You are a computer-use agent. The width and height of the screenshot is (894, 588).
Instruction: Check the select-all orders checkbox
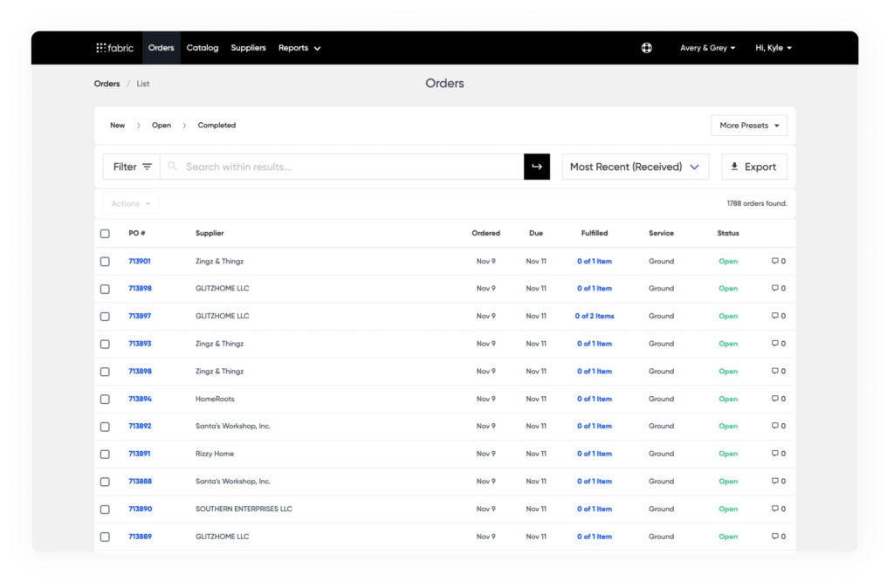point(105,233)
